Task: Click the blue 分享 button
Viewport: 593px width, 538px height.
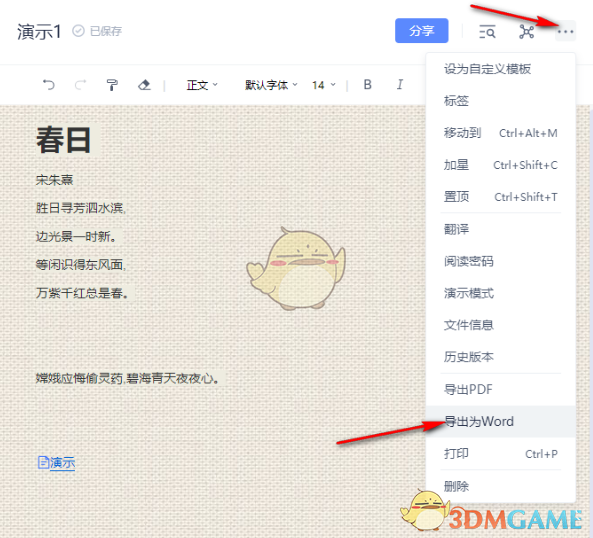Action: coord(422,31)
